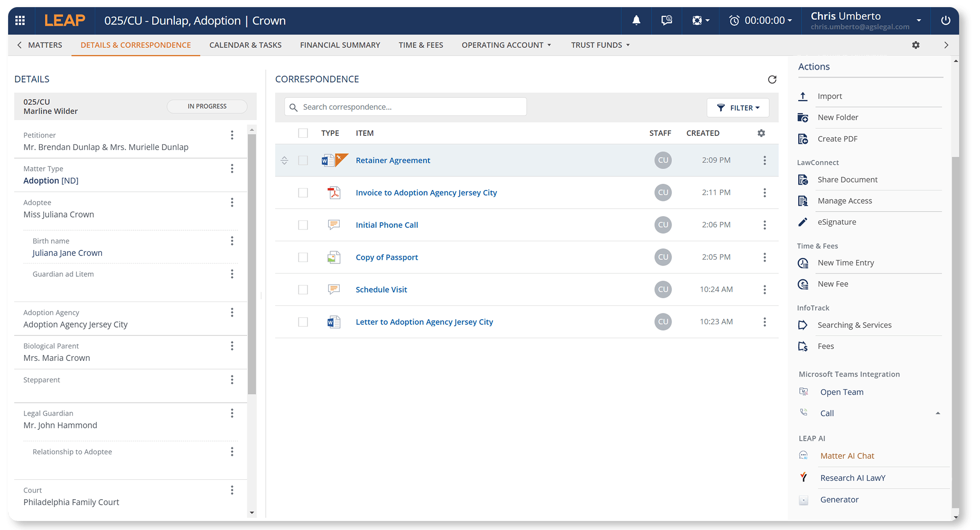
Task: Click the eSignature pencil icon
Action: click(803, 222)
